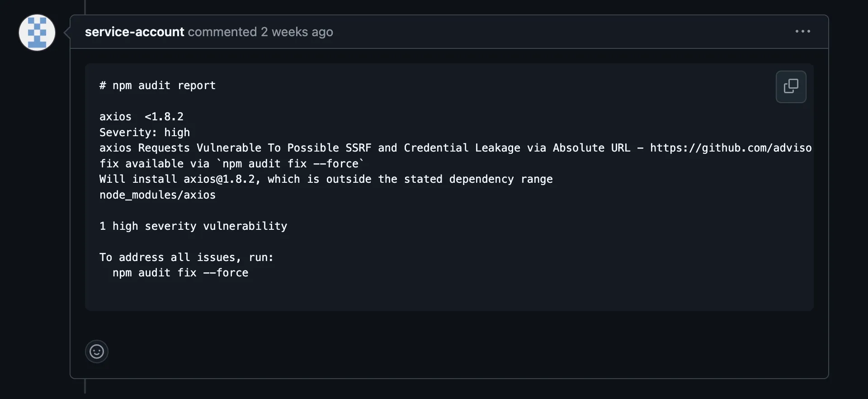Screen dimensions: 868x399
Task: Click service-account's pixelated avatar icon
Action: [x=37, y=32]
